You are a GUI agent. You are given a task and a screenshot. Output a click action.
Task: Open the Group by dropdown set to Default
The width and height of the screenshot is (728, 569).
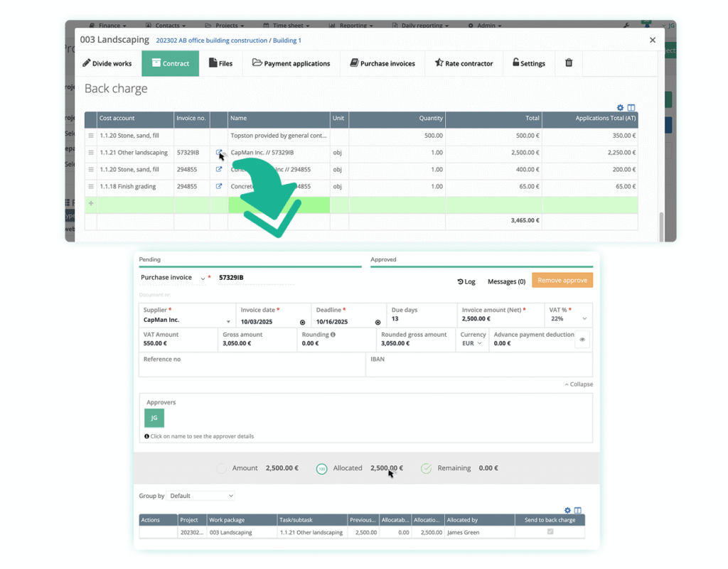pyautogui.click(x=198, y=496)
